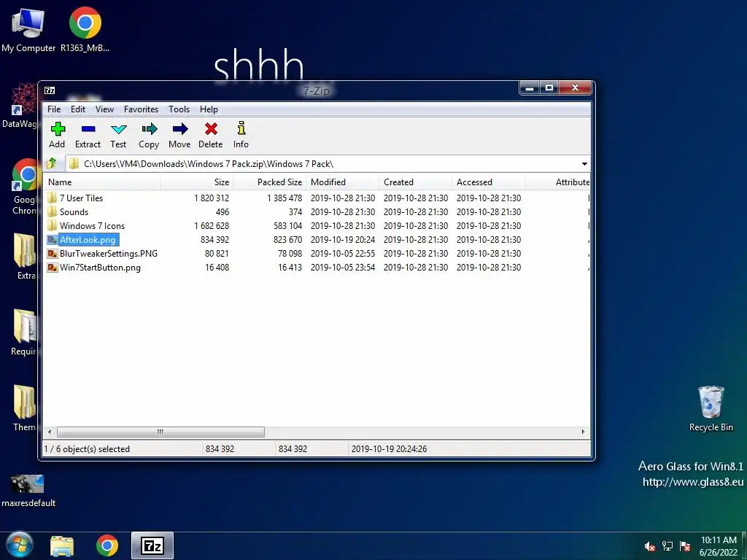The height and width of the screenshot is (560, 747).
Task: Sort by the Size column header
Action: [x=197, y=182]
